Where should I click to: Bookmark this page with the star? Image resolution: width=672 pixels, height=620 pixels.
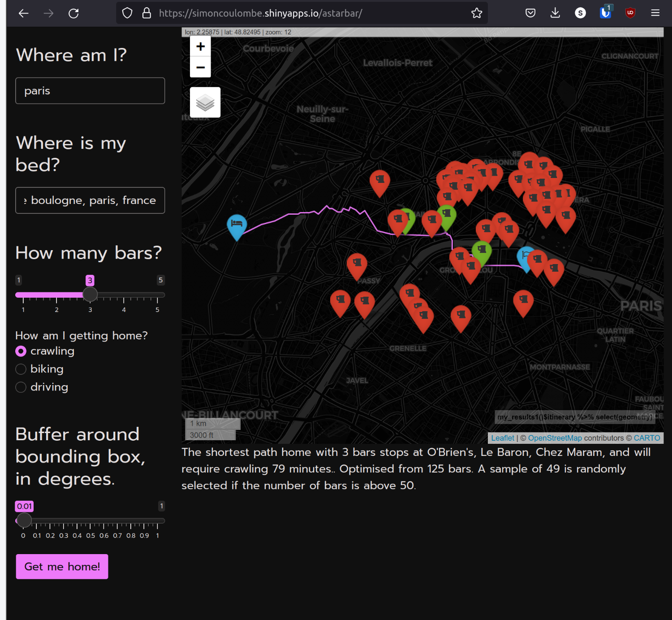click(x=477, y=13)
